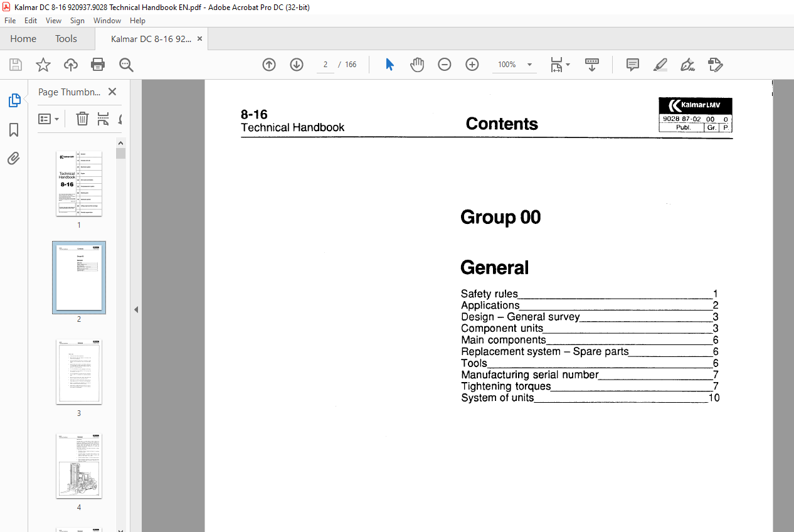
Task: Select the Kalmar DC 8-16 document tab
Action: [x=151, y=39]
